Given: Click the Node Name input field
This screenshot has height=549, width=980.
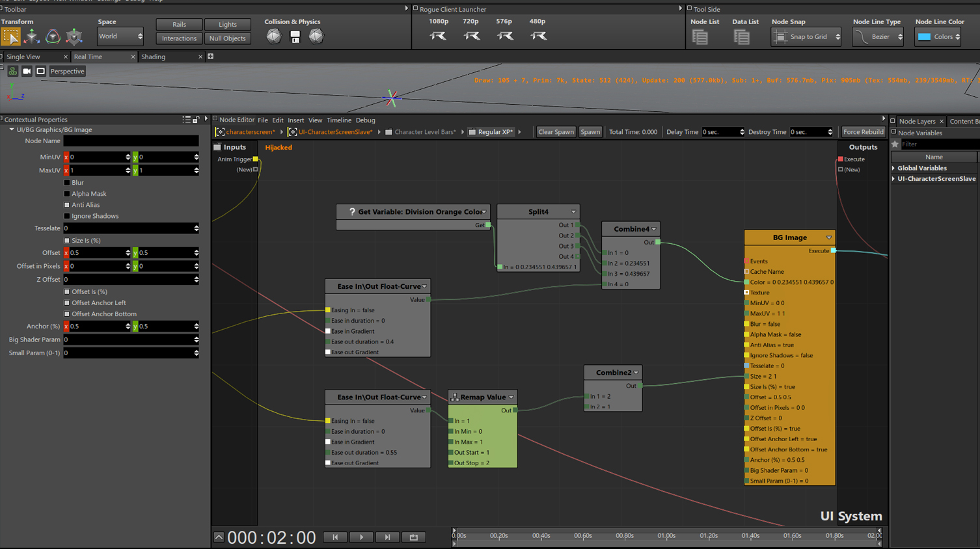Looking at the screenshot, I should pos(131,141).
